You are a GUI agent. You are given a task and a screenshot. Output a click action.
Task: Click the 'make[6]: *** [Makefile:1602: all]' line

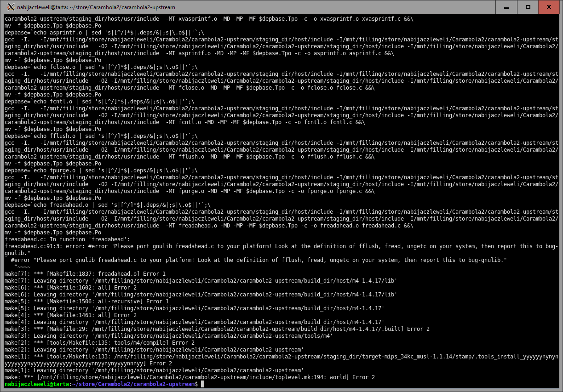pos(70,288)
